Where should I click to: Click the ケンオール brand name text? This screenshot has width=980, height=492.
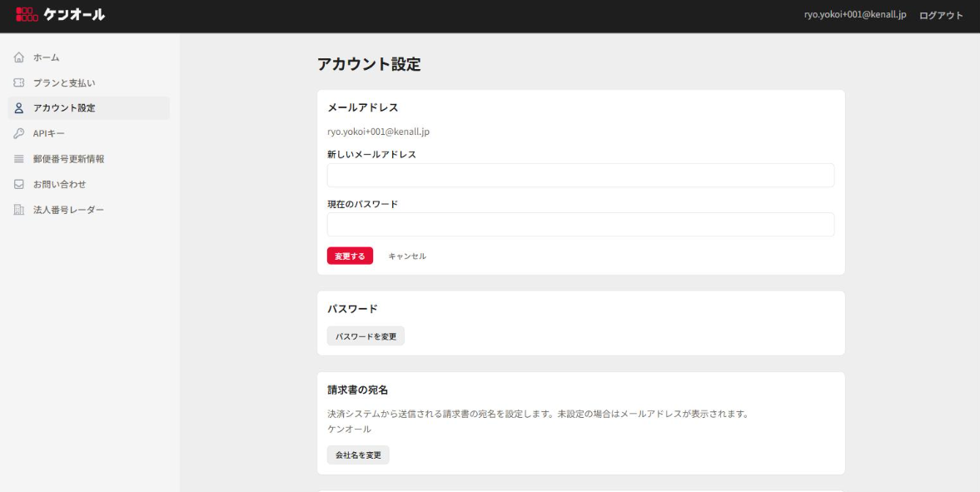click(74, 14)
